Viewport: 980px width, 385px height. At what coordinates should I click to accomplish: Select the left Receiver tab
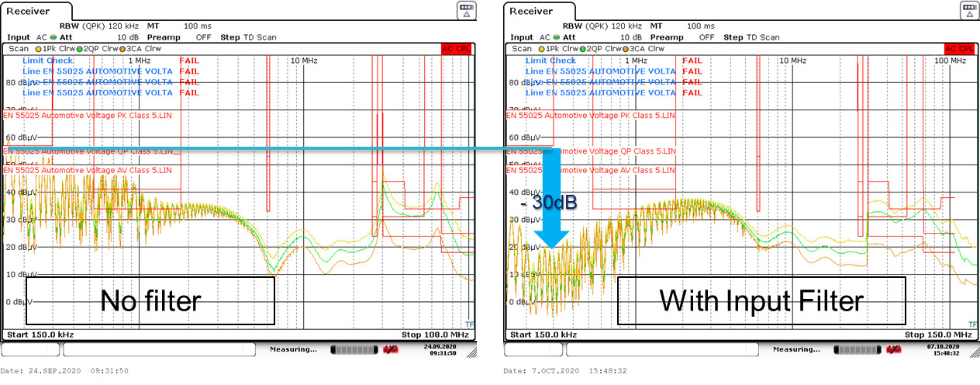29,11
